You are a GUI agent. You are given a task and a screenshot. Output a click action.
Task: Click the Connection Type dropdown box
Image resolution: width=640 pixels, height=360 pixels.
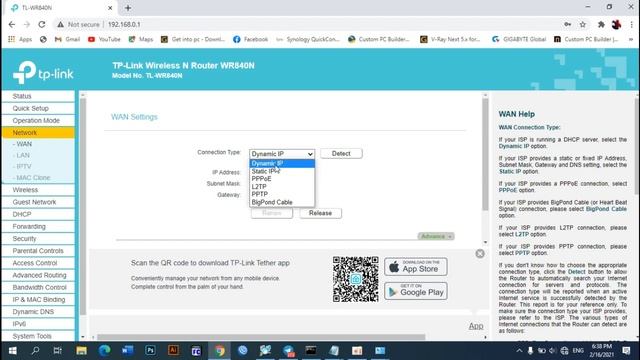click(282, 154)
